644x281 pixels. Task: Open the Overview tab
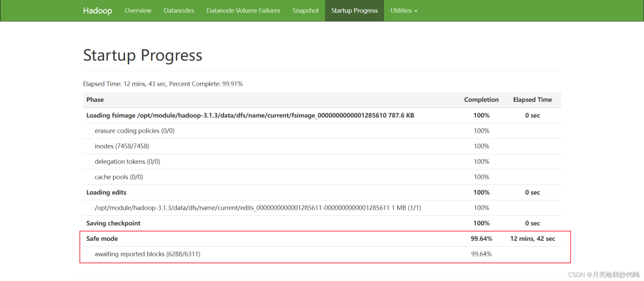(138, 11)
